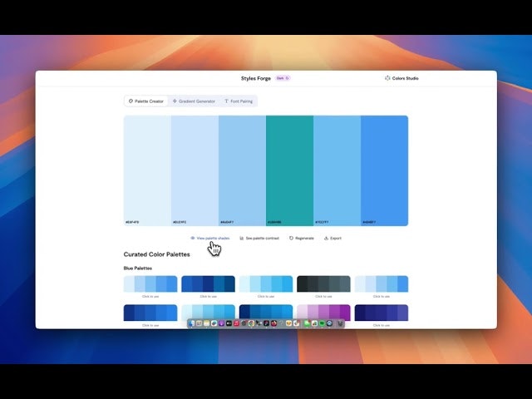The height and width of the screenshot is (399, 532).
Task: Choose the purple curated palette thumbnail
Action: [x=323, y=313]
